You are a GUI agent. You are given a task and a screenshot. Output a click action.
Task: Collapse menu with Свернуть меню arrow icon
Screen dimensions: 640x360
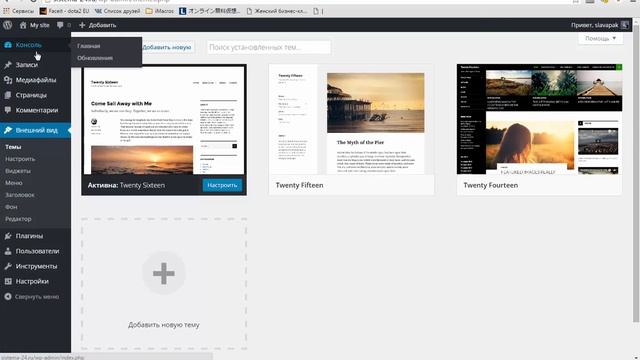click(x=8, y=297)
